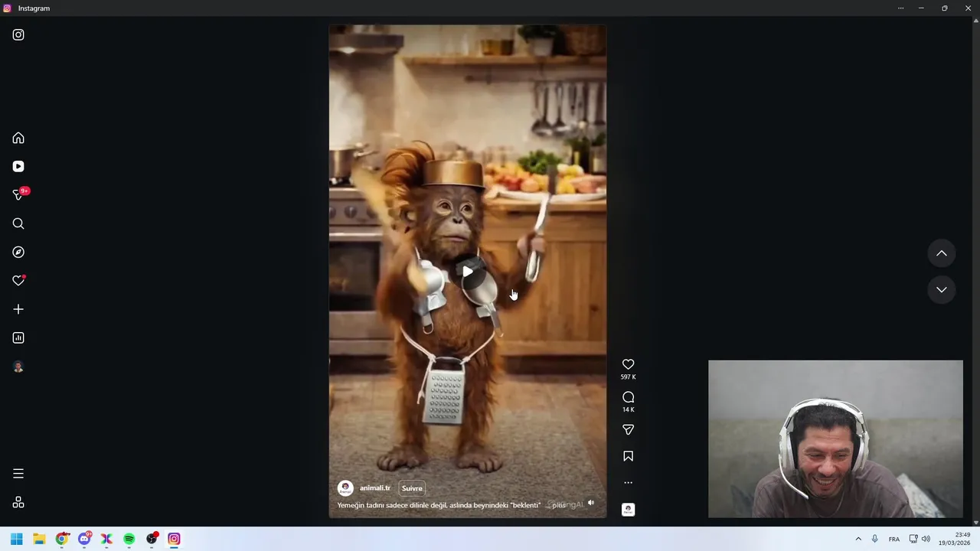This screenshot has width=980, height=551.
Task: Follow animali.tr with the Suivre button
Action: (x=412, y=488)
